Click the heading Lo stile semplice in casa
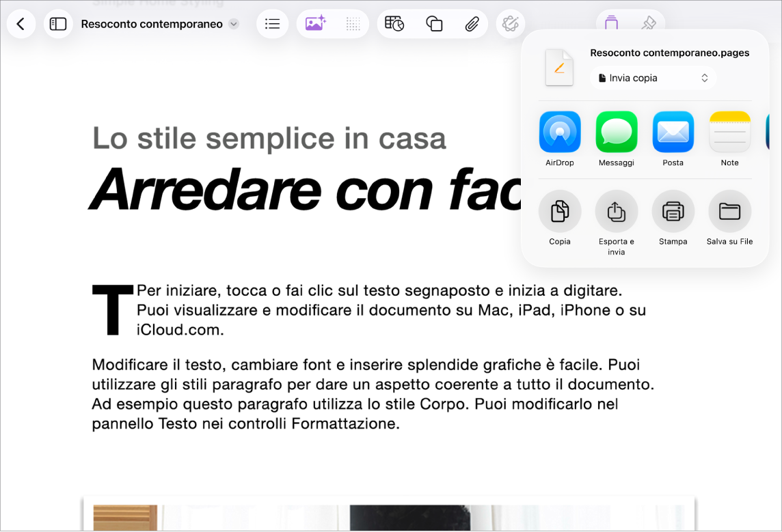 coord(269,139)
